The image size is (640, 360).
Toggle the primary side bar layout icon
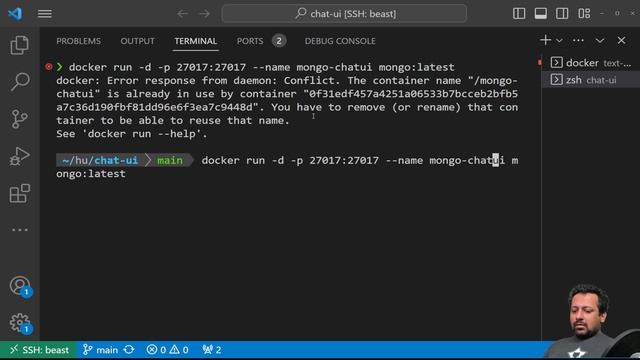(519, 13)
